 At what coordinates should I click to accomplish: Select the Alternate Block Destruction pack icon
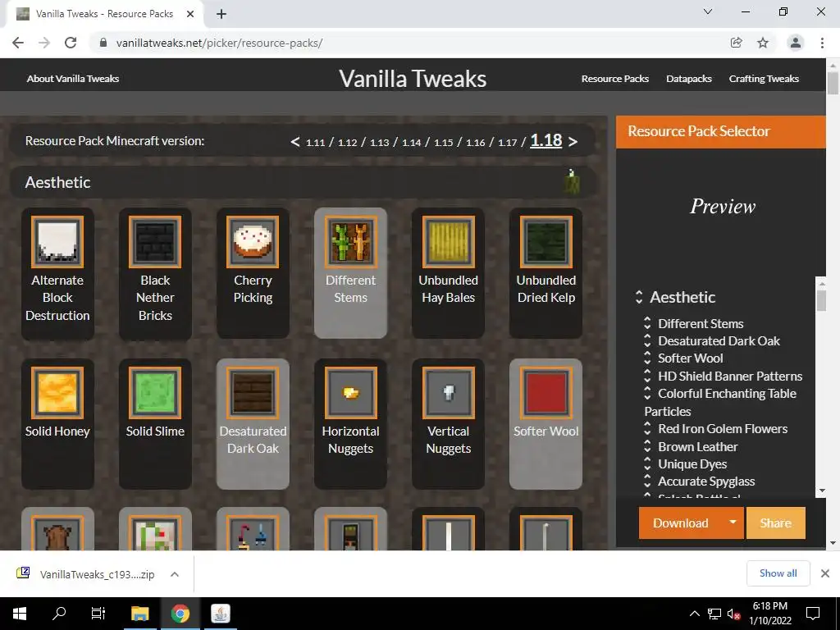click(x=57, y=242)
